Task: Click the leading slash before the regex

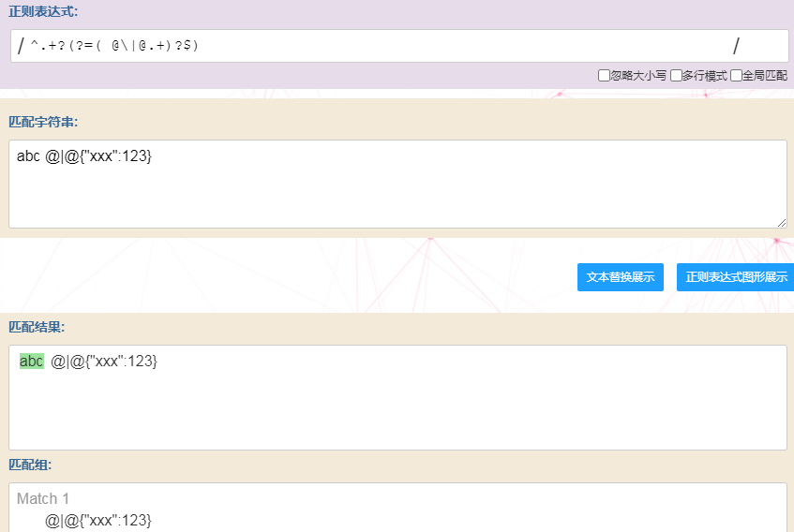Action: coord(21,46)
